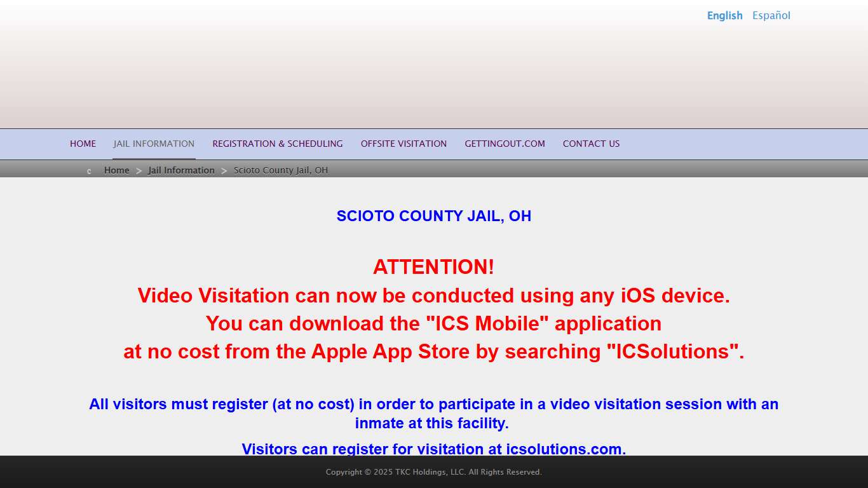Click the red ATTENTION! heading
This screenshot has height=488, width=868.
434,267
